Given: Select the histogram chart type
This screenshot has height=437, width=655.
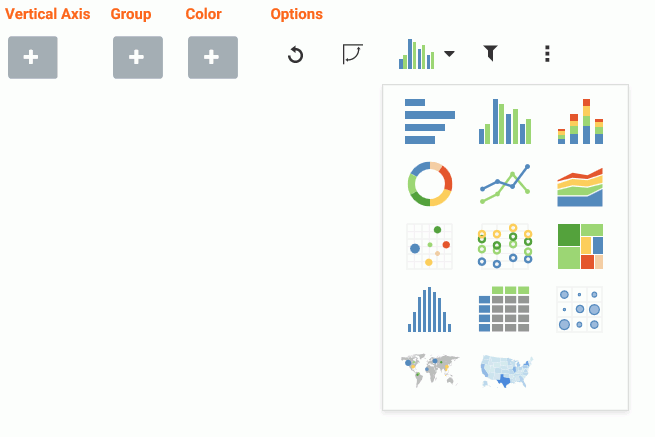Looking at the screenshot, I should [x=429, y=309].
